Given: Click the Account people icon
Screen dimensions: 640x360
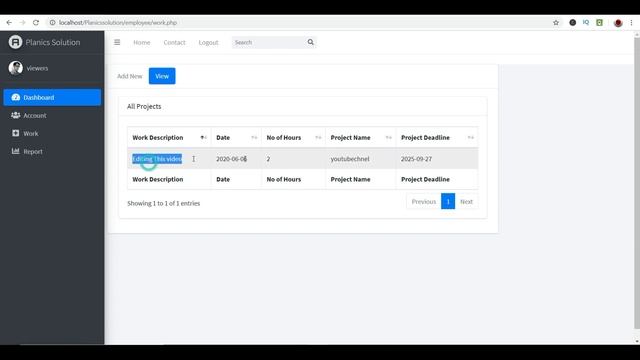Looking at the screenshot, I should [16, 116].
